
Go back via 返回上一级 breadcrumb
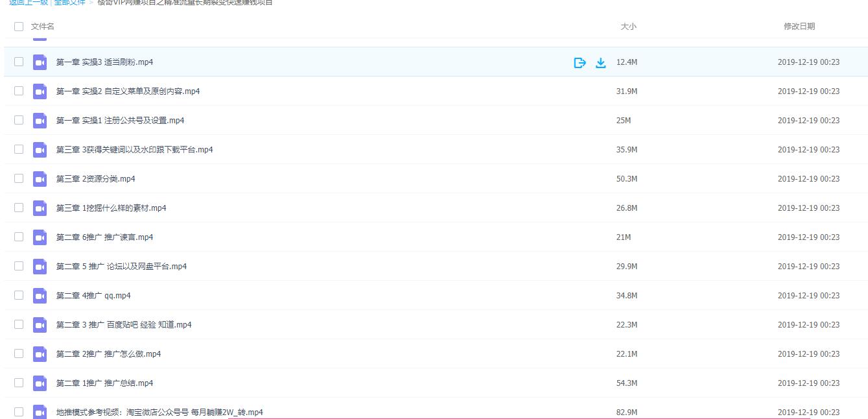29,3
